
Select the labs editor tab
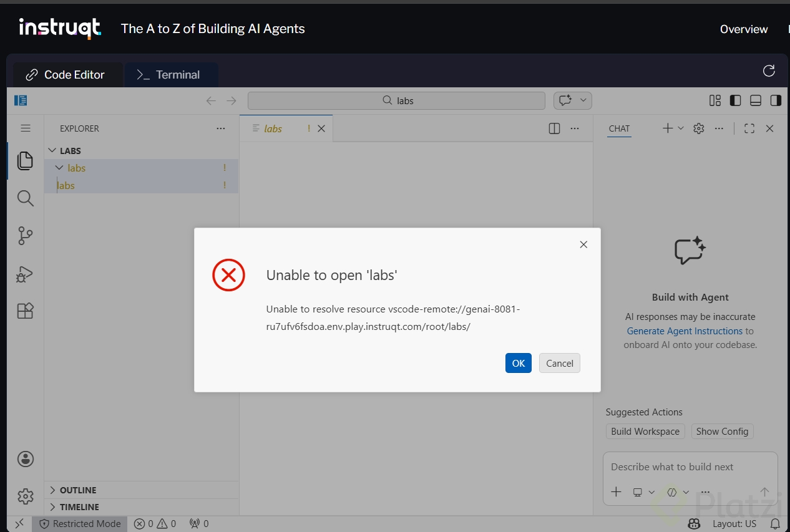tap(273, 128)
